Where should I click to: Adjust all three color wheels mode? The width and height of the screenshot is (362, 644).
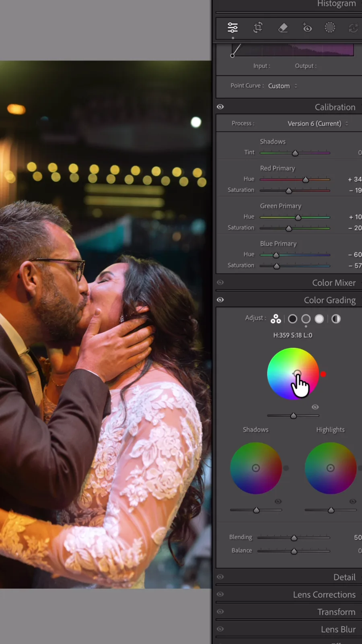click(276, 319)
